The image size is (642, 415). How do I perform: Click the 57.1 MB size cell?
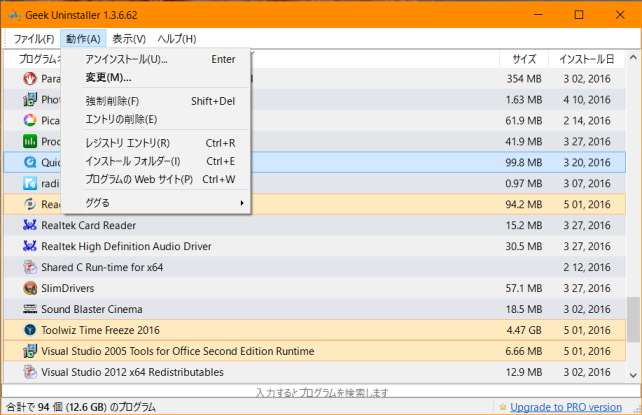(x=524, y=288)
